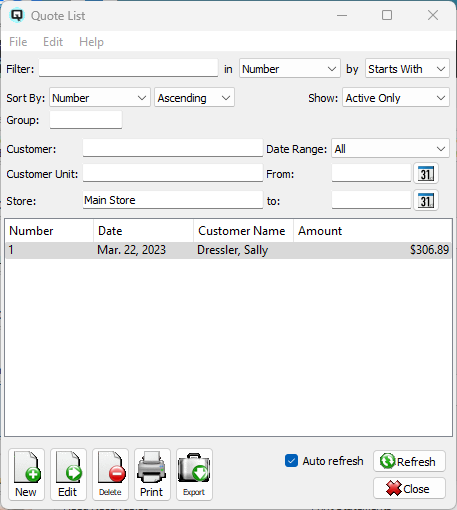Click into the Filter text field
The image size is (457, 510).
128,68
